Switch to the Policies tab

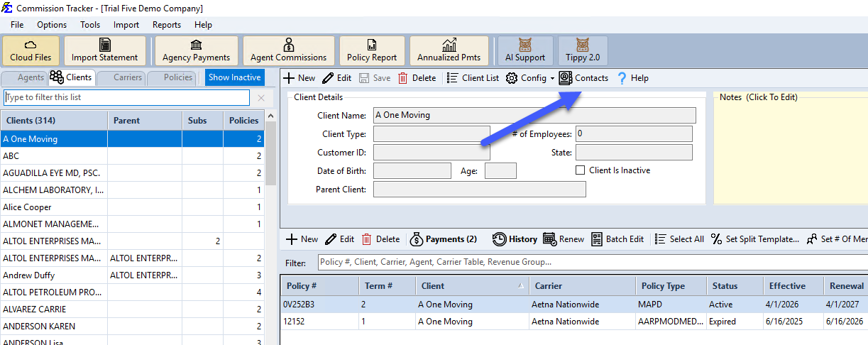pos(170,78)
